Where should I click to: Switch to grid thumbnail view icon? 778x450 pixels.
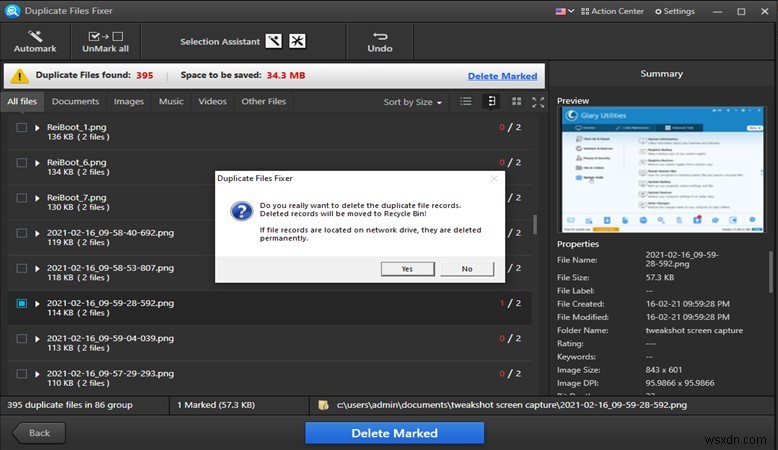point(517,102)
